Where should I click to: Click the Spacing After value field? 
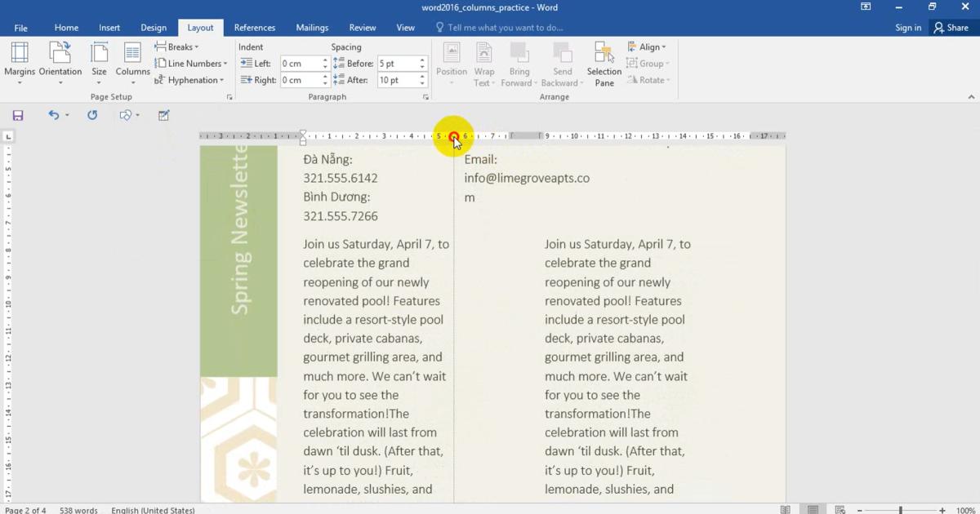coord(397,80)
